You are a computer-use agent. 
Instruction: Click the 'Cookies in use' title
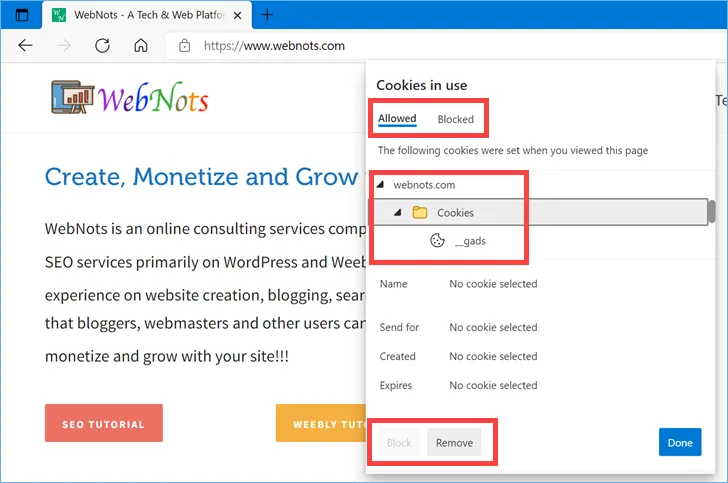click(422, 85)
